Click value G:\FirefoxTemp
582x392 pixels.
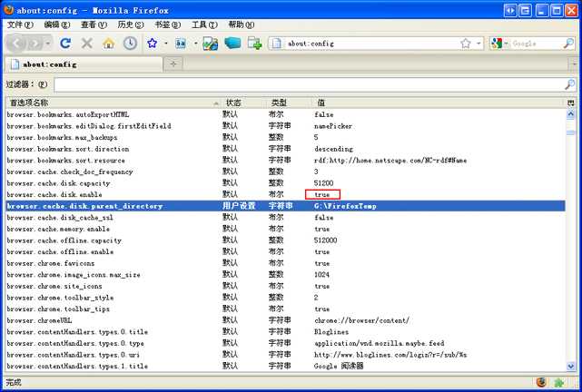pos(345,206)
